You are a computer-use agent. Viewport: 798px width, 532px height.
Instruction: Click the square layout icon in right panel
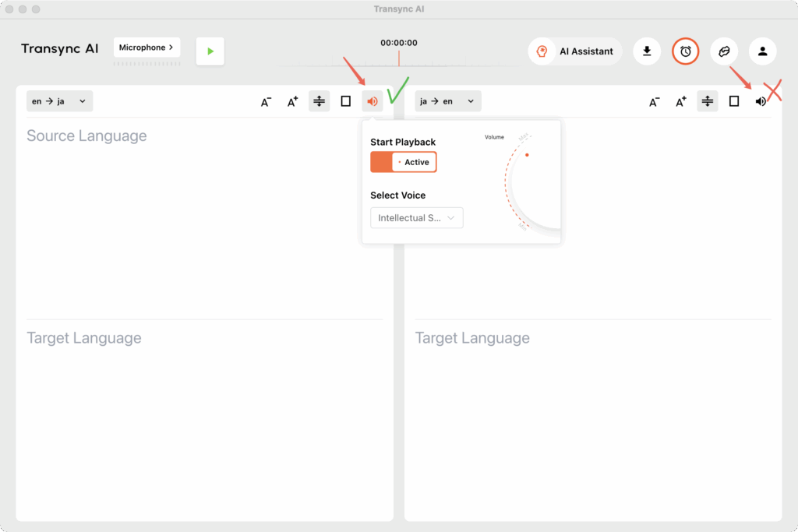[734, 101]
